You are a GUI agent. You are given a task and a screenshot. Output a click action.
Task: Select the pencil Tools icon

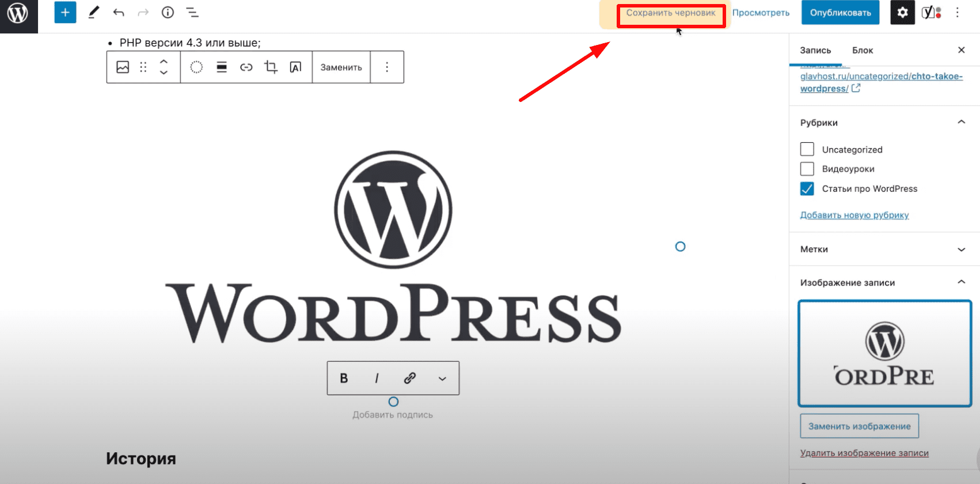pos(93,12)
